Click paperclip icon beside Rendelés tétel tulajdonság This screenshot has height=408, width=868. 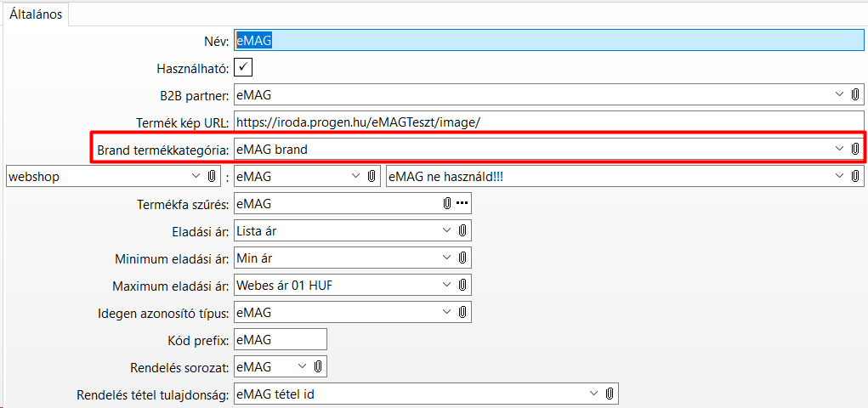[x=609, y=394]
